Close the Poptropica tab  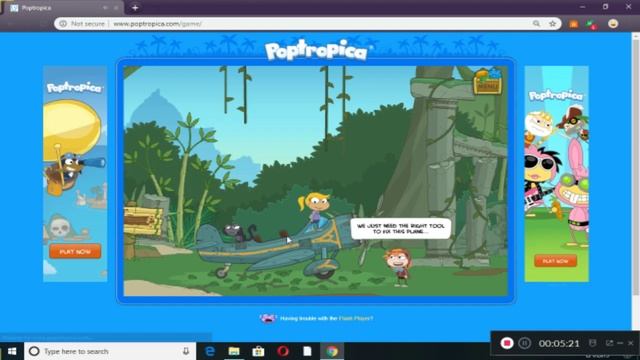[x=116, y=8]
